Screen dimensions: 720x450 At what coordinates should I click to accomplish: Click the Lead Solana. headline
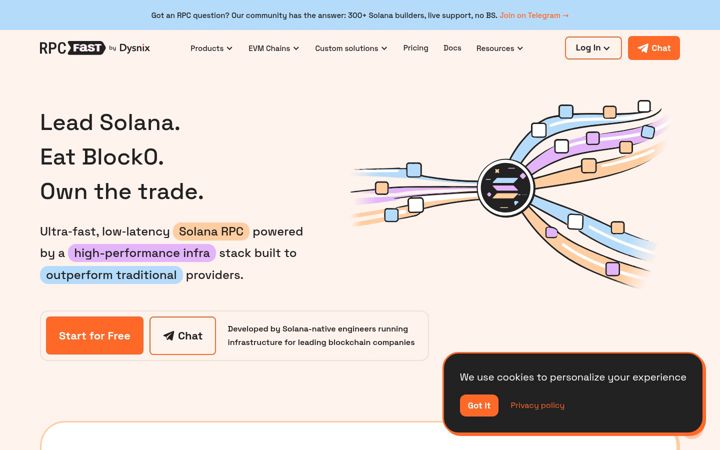(x=110, y=123)
